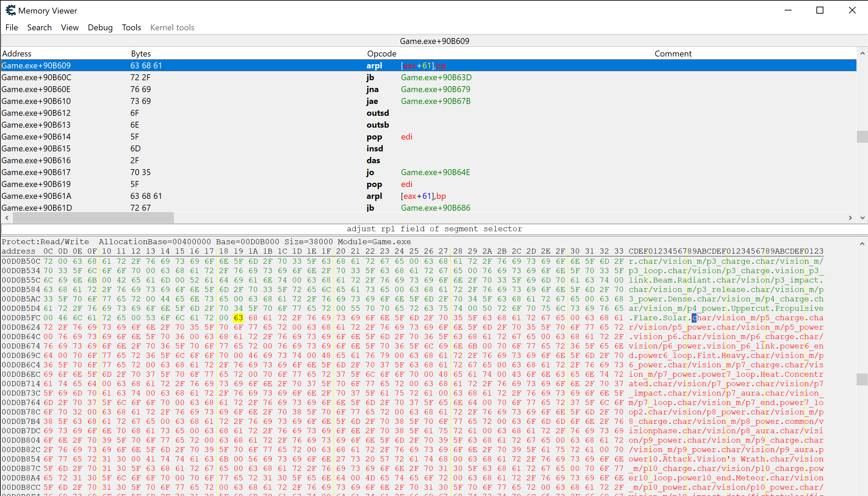Click the Opcode column header
This screenshot has height=496, width=868.
tap(382, 54)
